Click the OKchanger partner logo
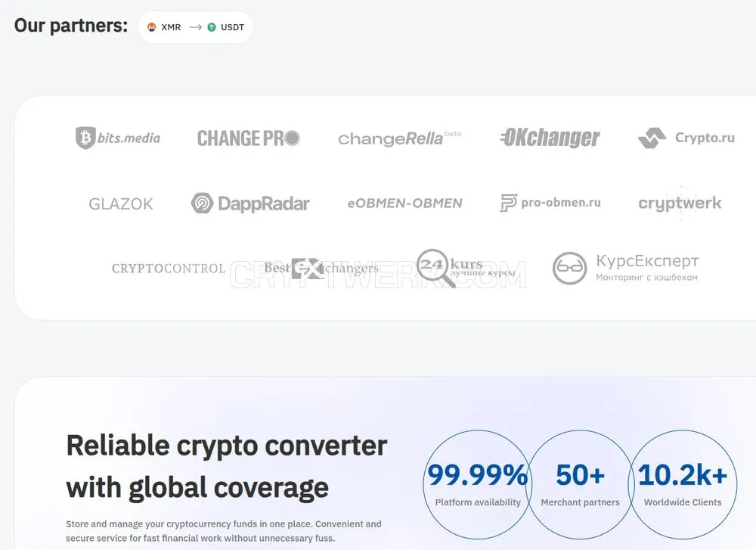The width and height of the screenshot is (756, 550). pos(550,138)
